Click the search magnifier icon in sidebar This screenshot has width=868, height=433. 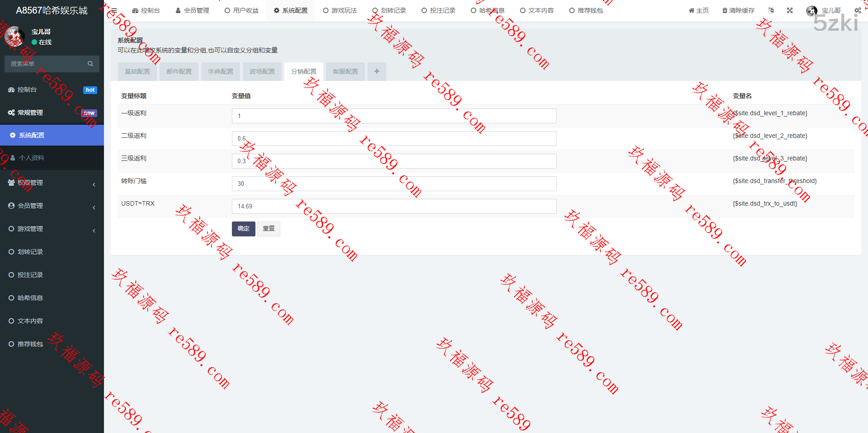pyautogui.click(x=90, y=64)
